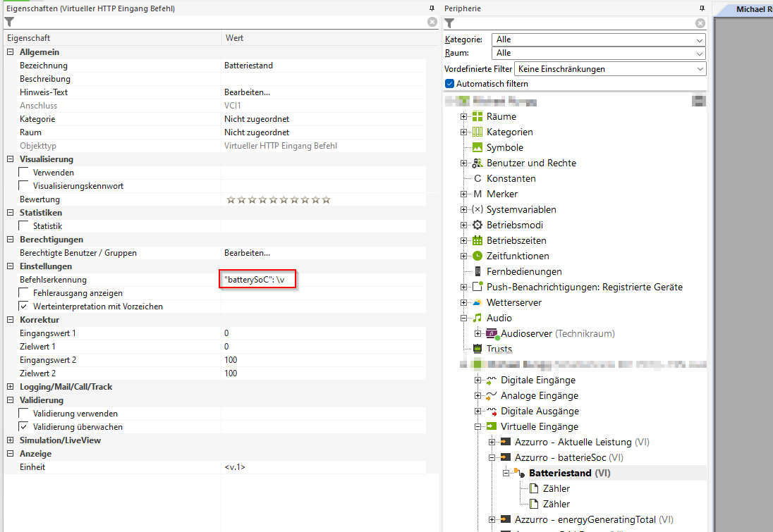Viewport: 773px width, 532px height.
Task: Click the Befehlserkennung value field
Action: 257,280
